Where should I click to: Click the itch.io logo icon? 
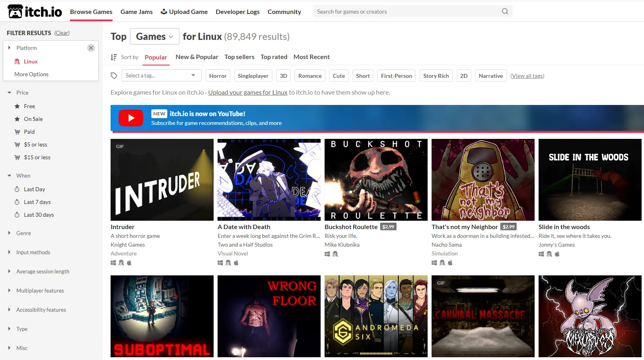pyautogui.click(x=15, y=12)
